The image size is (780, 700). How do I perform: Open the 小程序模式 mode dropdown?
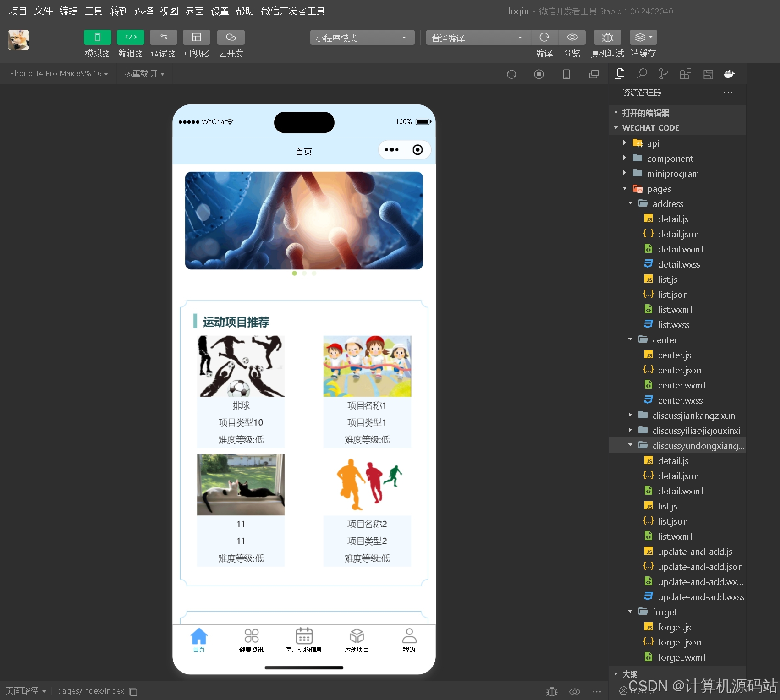tap(362, 38)
